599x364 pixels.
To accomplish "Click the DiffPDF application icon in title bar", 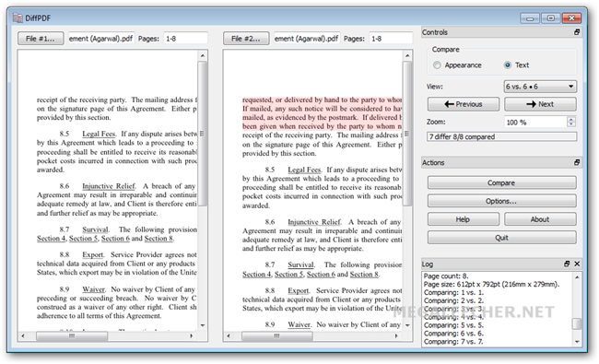I will 18,18.
